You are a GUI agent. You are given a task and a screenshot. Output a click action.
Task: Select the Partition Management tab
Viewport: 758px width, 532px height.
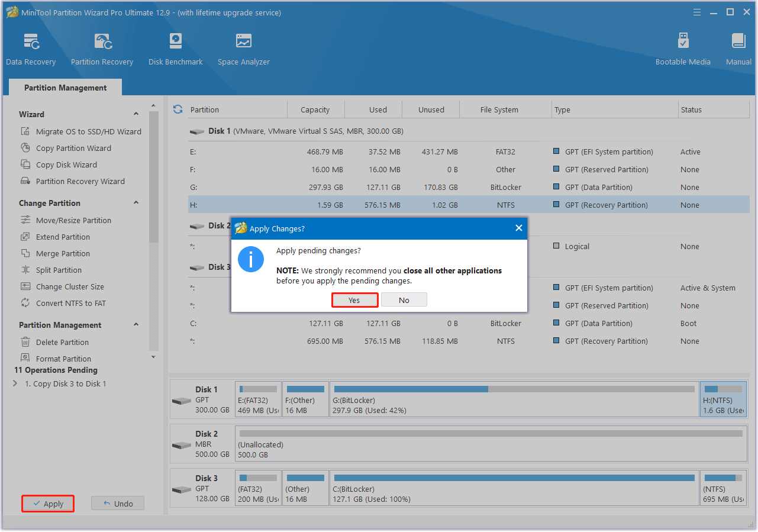point(65,88)
